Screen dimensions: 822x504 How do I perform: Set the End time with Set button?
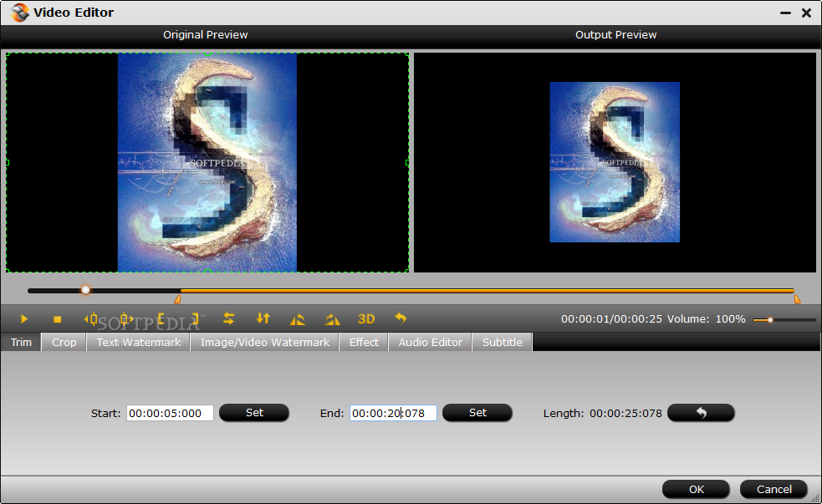pos(477,412)
